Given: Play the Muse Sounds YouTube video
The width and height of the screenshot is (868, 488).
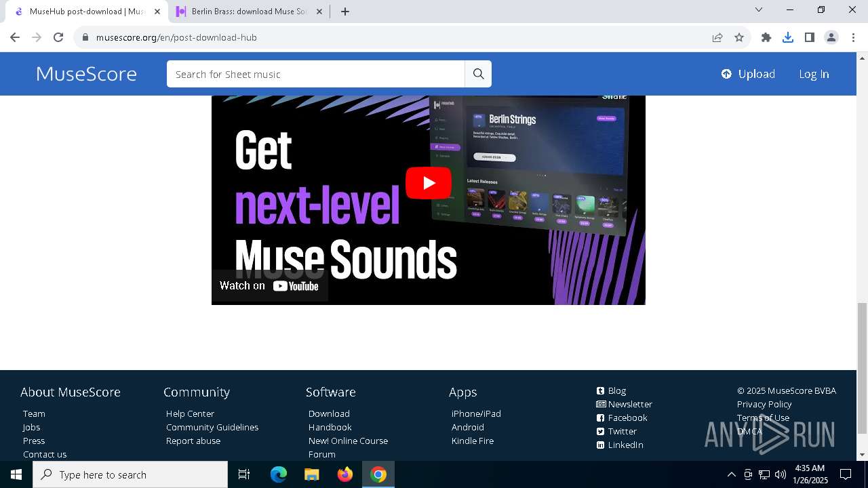Looking at the screenshot, I should (x=429, y=183).
